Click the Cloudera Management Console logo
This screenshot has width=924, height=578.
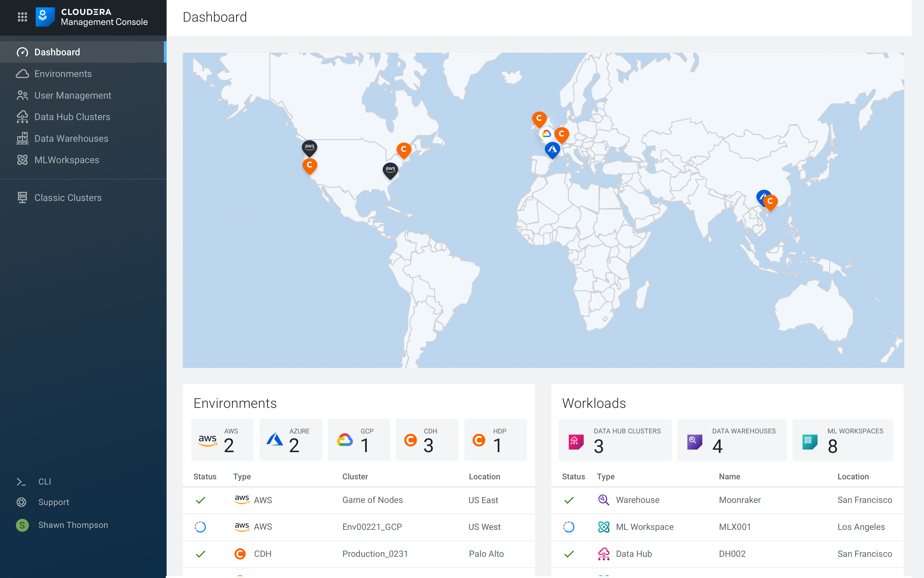coord(92,17)
